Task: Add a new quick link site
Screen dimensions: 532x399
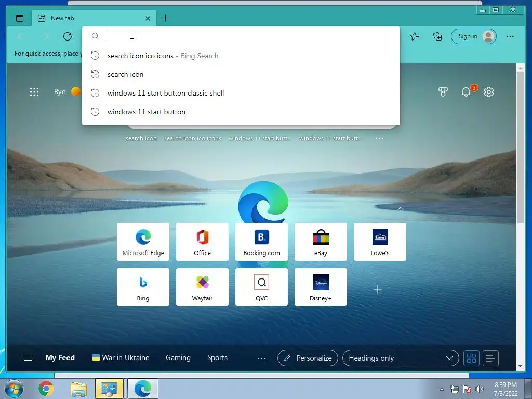Action: (x=378, y=289)
